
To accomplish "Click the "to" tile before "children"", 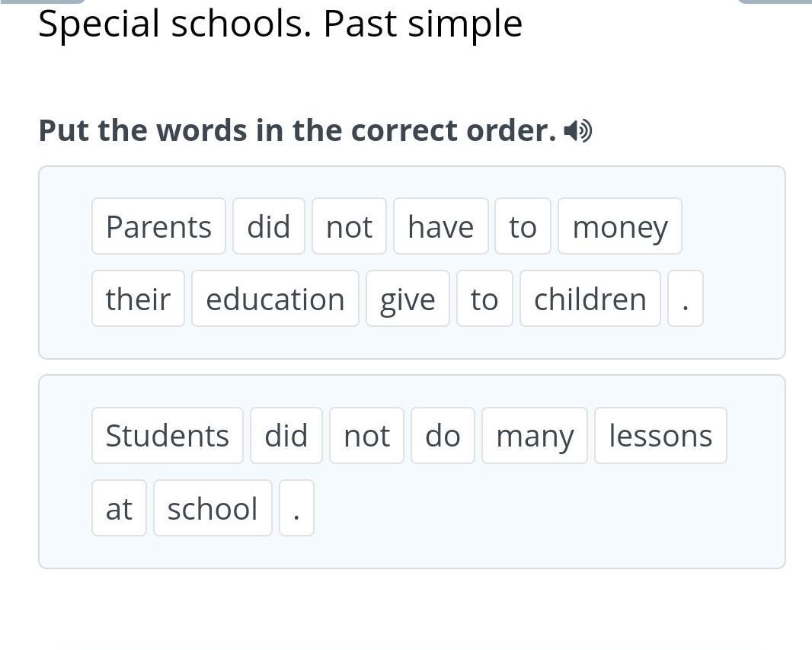I will tap(484, 299).
